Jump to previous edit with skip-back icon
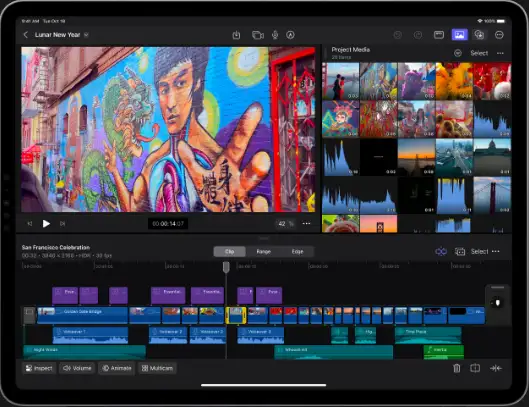The width and height of the screenshot is (529, 407). click(x=30, y=223)
